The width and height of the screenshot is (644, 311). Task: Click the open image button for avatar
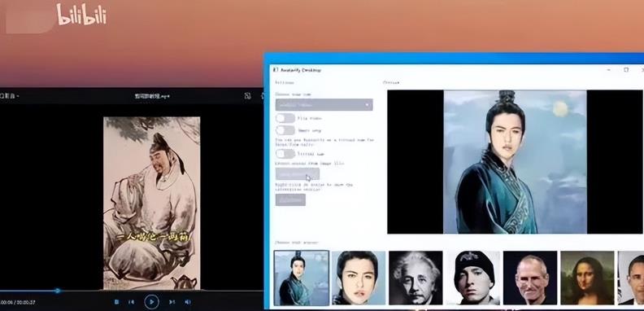coord(298,174)
